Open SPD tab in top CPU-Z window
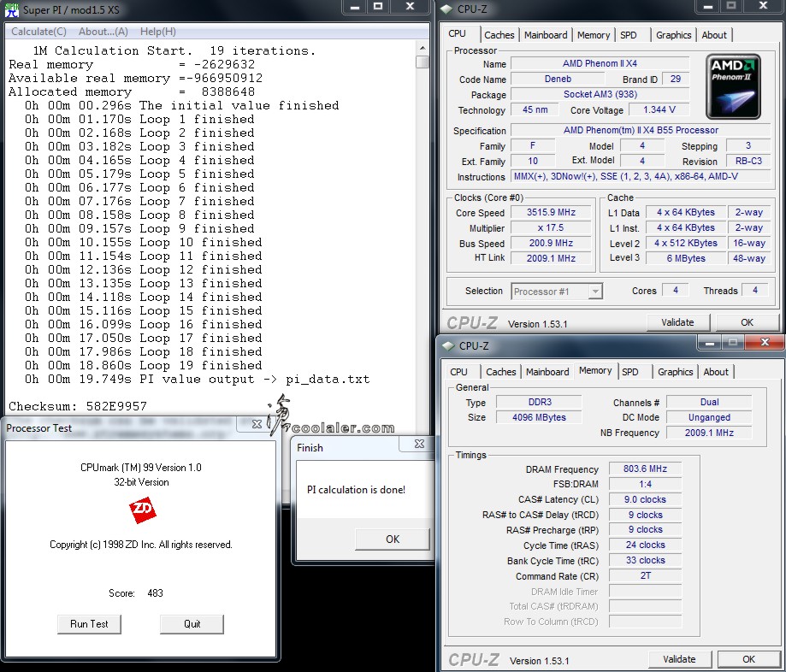The width and height of the screenshot is (786, 672). tap(629, 35)
